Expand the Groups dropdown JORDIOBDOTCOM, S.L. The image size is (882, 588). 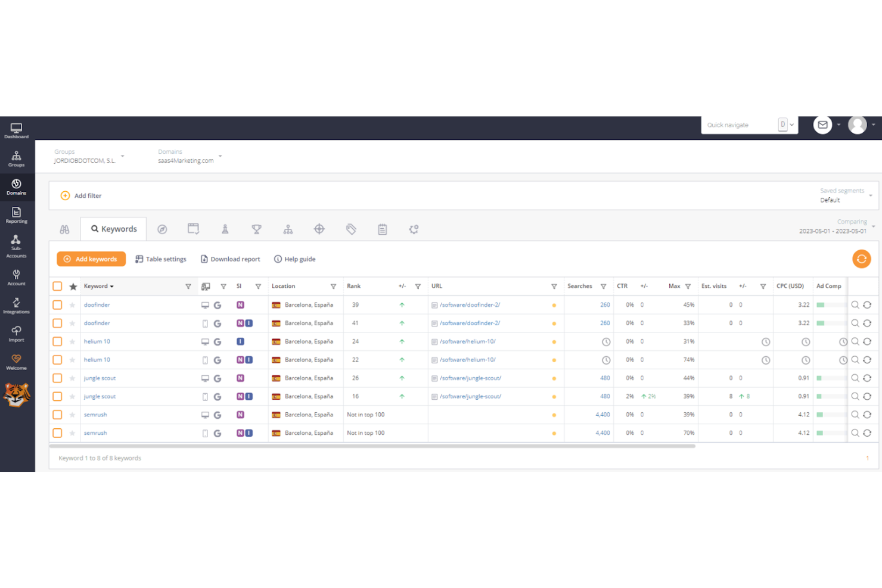click(89, 157)
